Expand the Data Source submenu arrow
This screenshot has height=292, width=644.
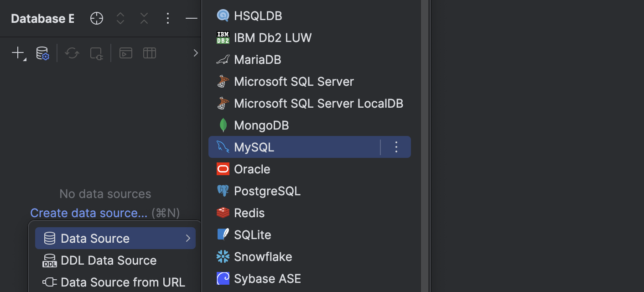point(188,238)
